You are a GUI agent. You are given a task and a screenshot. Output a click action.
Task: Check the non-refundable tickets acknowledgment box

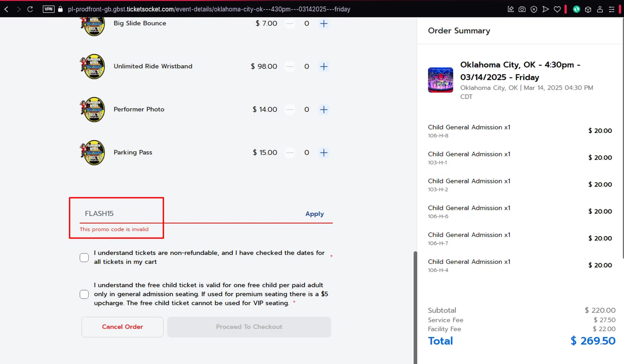click(x=84, y=258)
